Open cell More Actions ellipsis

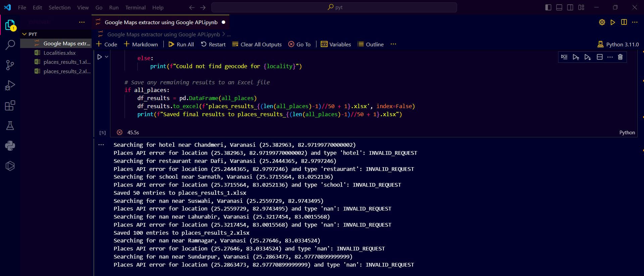point(610,57)
